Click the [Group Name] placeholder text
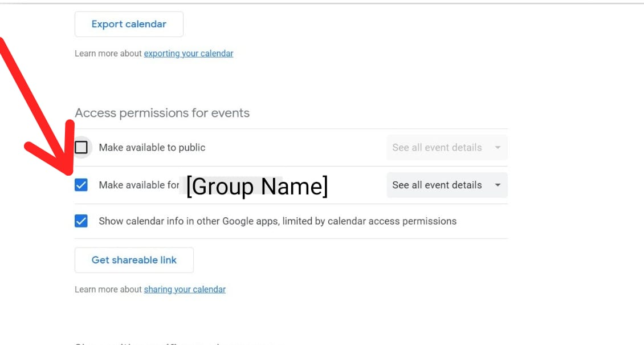This screenshot has width=644, height=345. click(x=257, y=186)
